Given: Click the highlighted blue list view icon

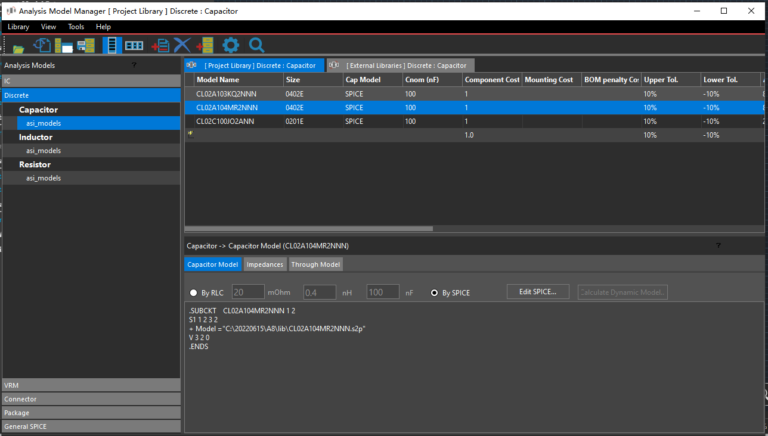Looking at the screenshot, I should [112, 45].
